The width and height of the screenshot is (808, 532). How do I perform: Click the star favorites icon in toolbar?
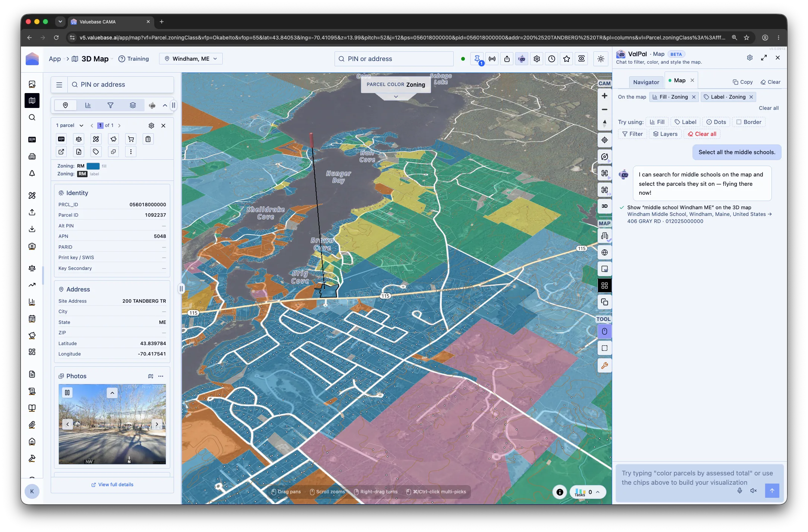pos(567,59)
